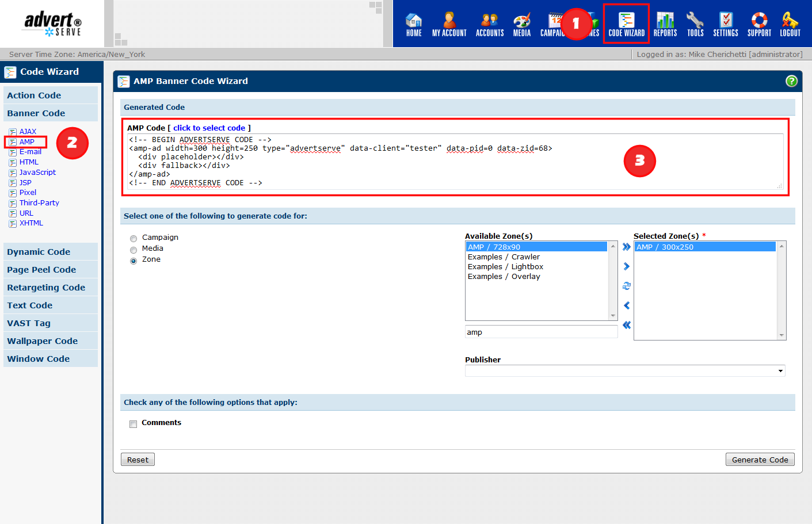Click the green help question mark icon
The height and width of the screenshot is (524, 812).
tap(791, 81)
